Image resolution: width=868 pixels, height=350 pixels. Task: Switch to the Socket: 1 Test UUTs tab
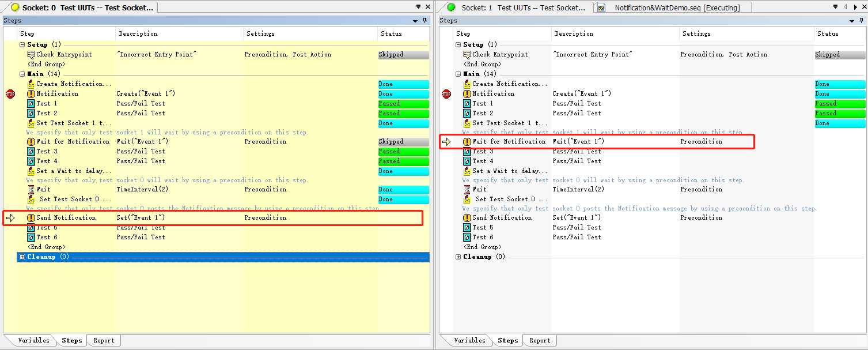point(517,7)
